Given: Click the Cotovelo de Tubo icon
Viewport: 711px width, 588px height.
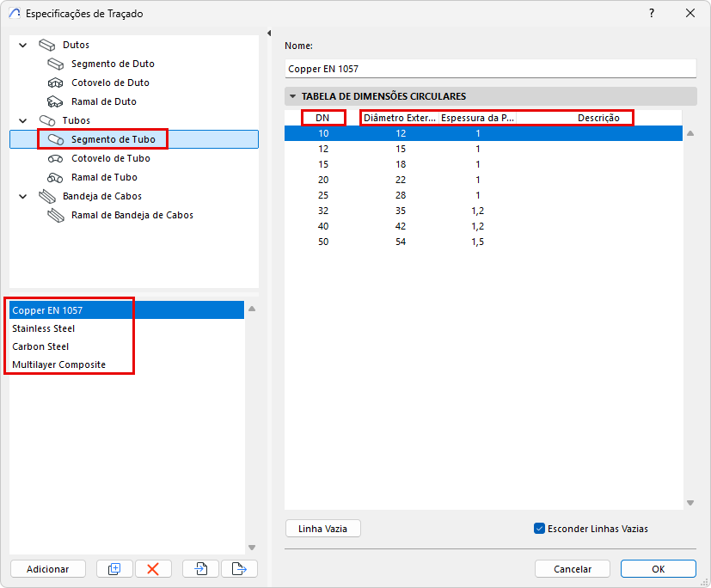Looking at the screenshot, I should [55, 159].
